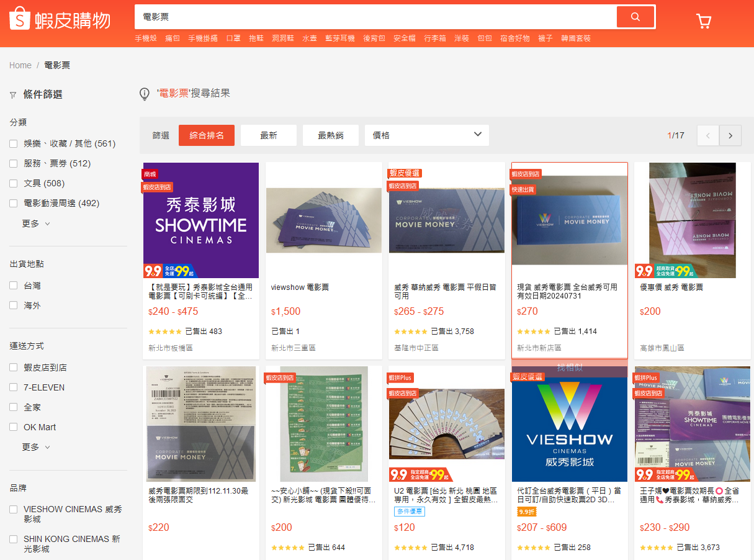Click the 威秀 華納威秀 電影票 平假日皆可用 title
754x560 pixels.
[445, 292]
